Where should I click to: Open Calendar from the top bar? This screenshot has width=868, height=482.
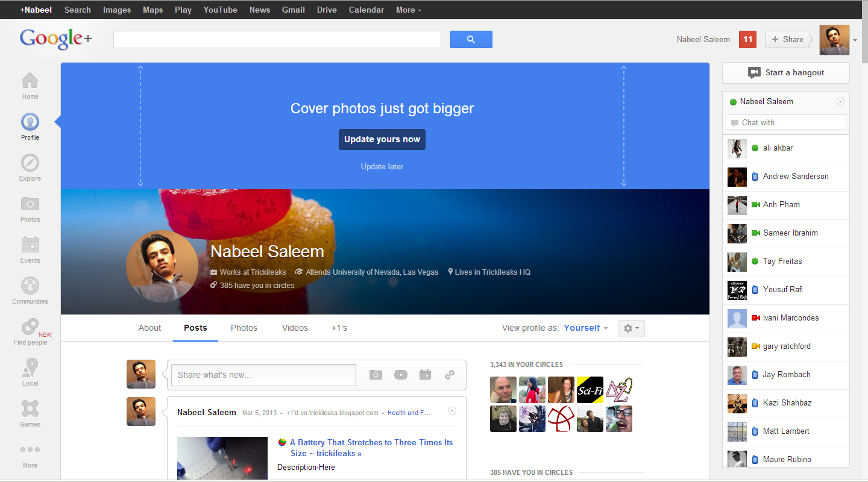366,10
